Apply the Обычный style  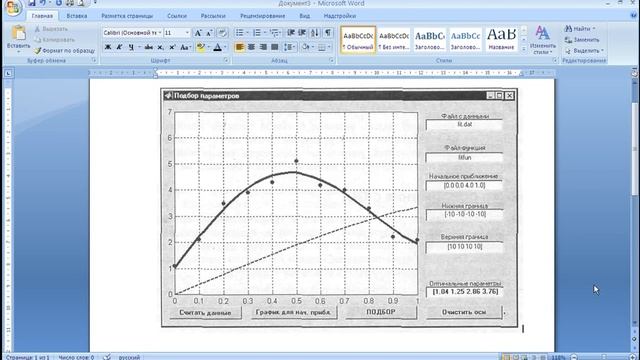[358, 40]
